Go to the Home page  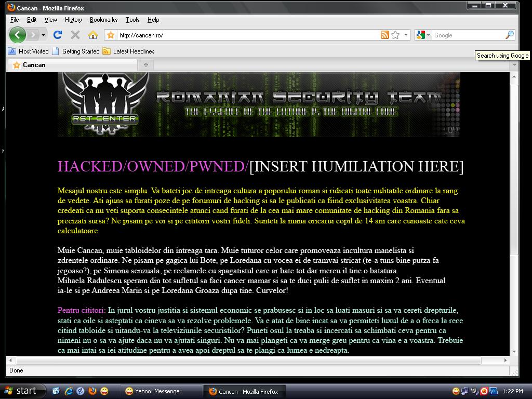coord(92,35)
